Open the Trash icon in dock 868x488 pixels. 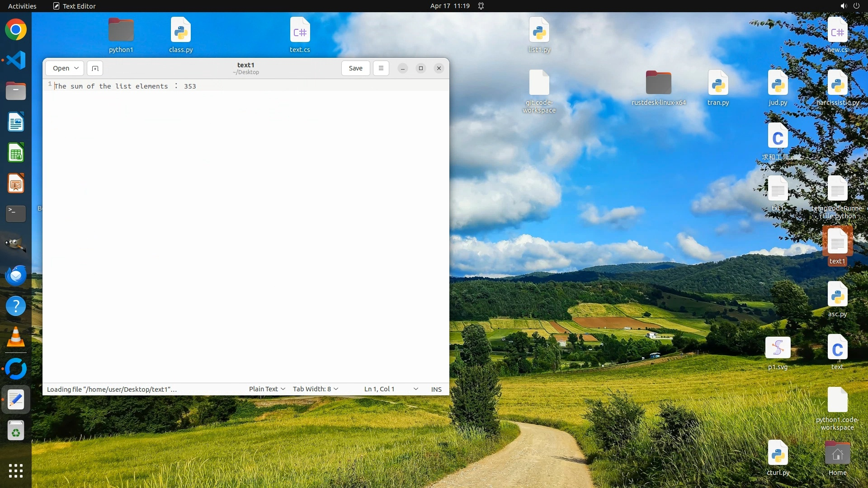point(16,431)
